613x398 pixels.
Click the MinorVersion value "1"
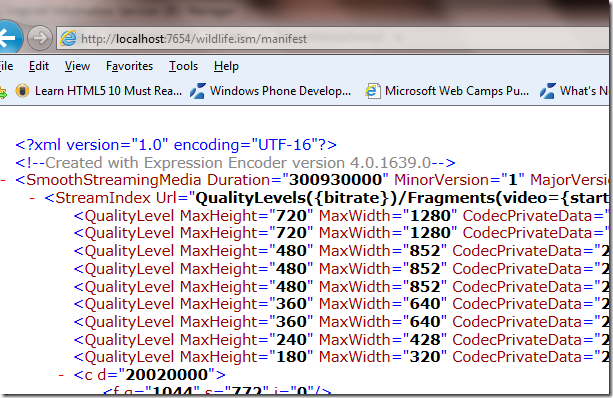[513, 180]
